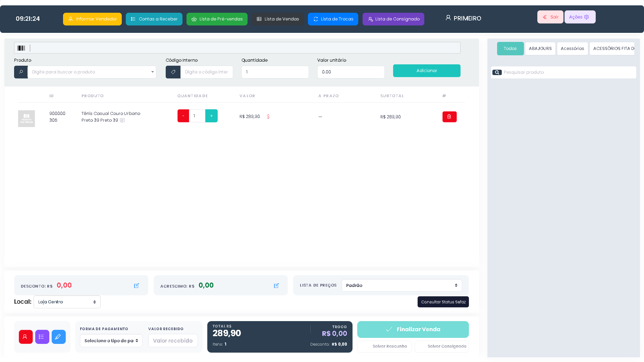Open the Forma de Pagamento dropdown
Image resolution: width=644 pixels, height=362 pixels.
click(111, 341)
